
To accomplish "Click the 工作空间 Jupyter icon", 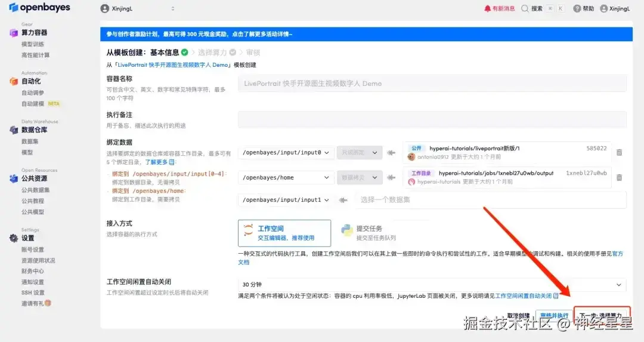I will click(x=248, y=230).
